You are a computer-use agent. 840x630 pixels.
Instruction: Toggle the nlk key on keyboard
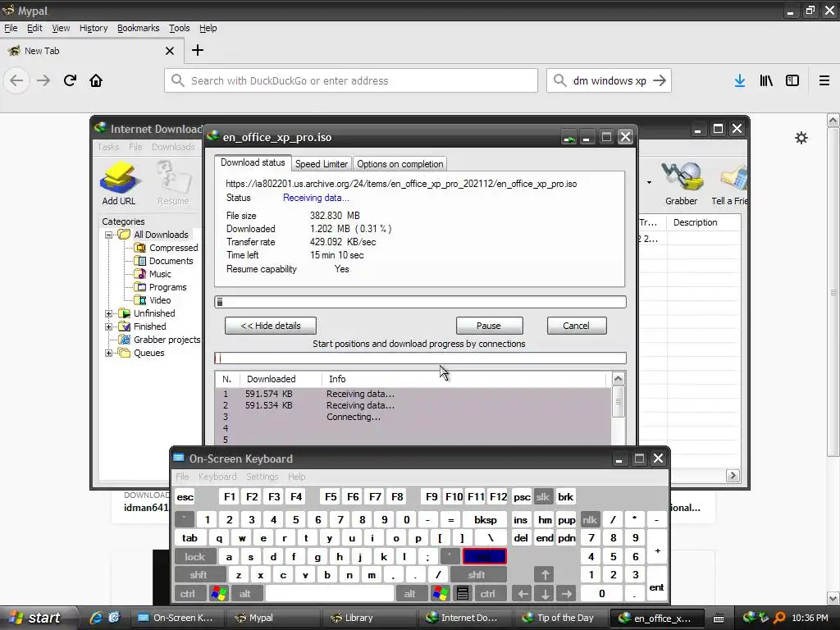pos(590,519)
